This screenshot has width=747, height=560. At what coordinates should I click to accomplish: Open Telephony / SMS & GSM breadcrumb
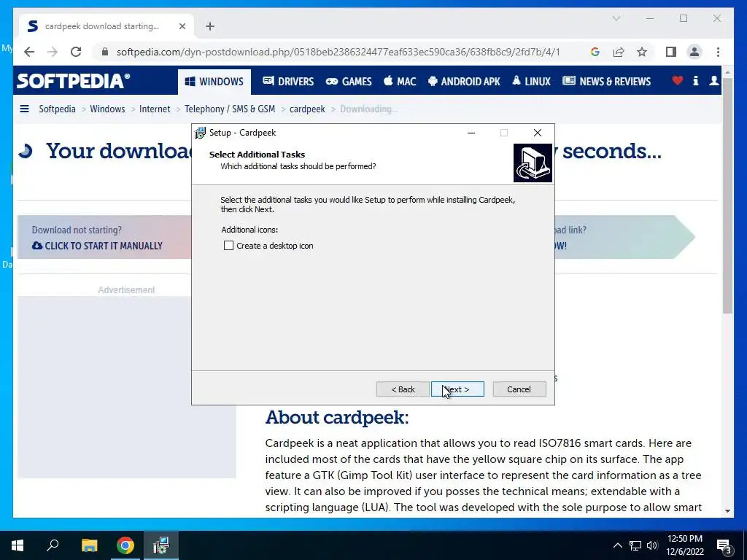[230, 109]
